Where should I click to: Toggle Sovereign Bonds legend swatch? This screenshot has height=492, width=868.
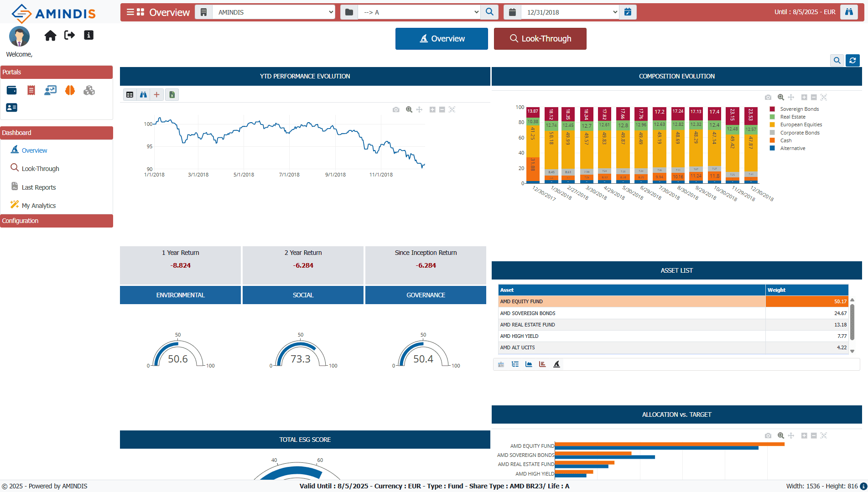pyautogui.click(x=772, y=109)
